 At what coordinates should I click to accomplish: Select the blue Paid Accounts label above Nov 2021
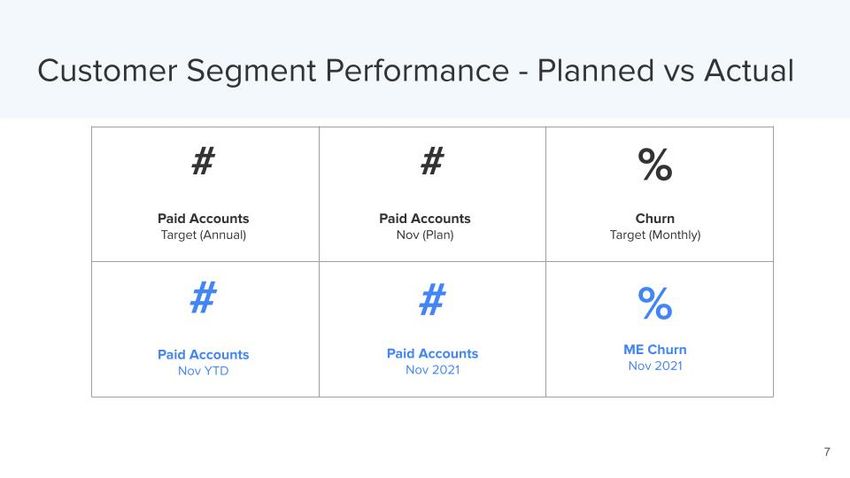(x=432, y=353)
